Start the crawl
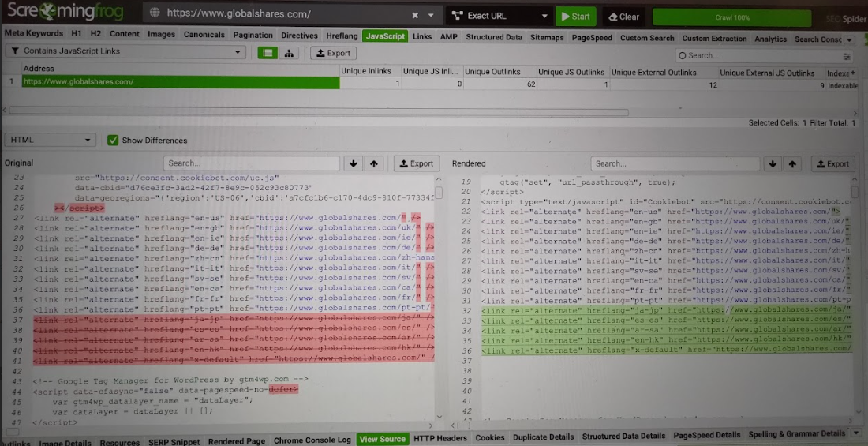868x446 pixels. click(x=576, y=16)
